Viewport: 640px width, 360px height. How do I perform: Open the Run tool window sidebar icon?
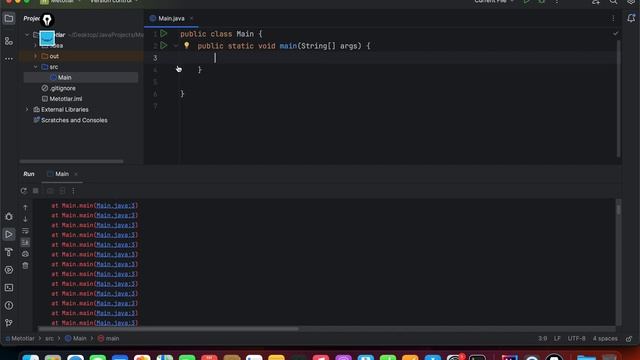point(9,234)
